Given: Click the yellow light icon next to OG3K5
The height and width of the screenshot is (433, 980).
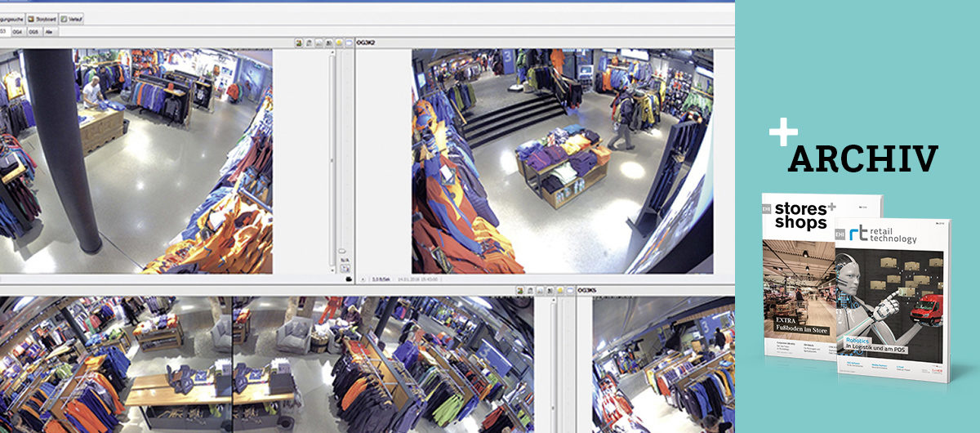Looking at the screenshot, I should coord(559,290).
